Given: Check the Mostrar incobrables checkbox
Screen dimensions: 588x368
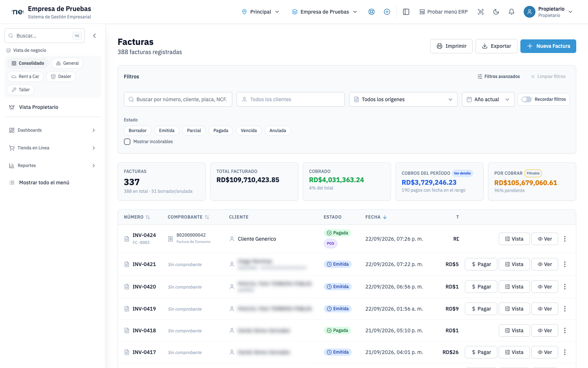Looking at the screenshot, I should (127, 142).
